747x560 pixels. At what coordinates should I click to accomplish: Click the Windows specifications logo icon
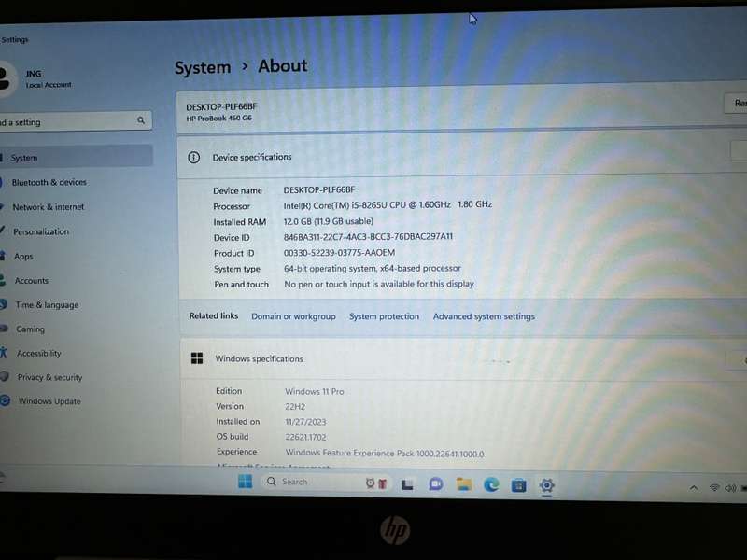pyautogui.click(x=197, y=358)
